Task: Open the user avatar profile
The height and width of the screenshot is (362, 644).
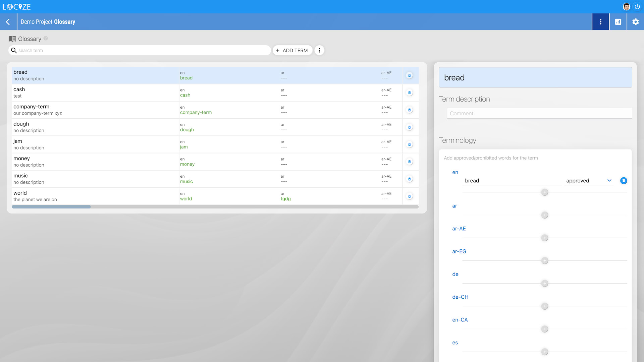Action: point(626,7)
